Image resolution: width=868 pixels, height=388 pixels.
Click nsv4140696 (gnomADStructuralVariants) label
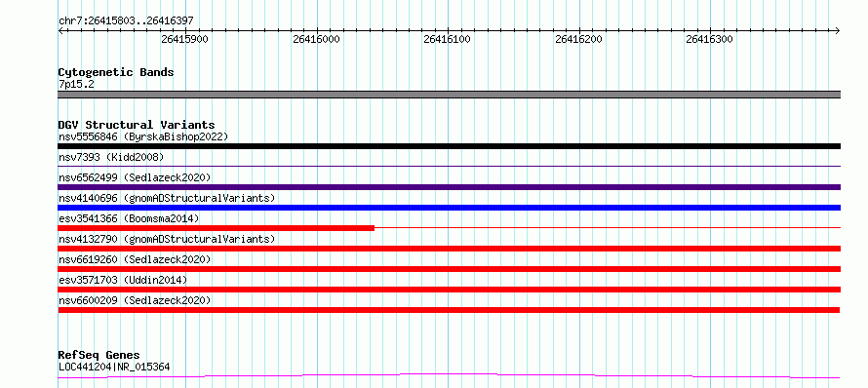click(167, 198)
